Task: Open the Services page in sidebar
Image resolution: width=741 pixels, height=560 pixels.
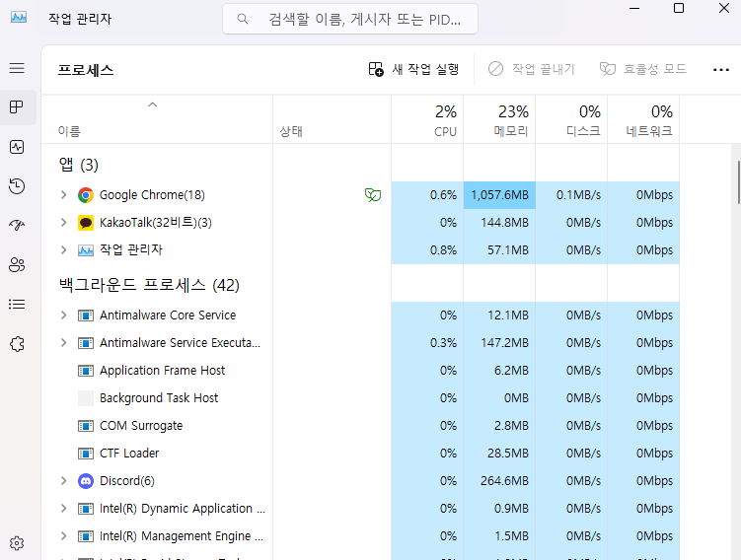Action: pos(17,344)
